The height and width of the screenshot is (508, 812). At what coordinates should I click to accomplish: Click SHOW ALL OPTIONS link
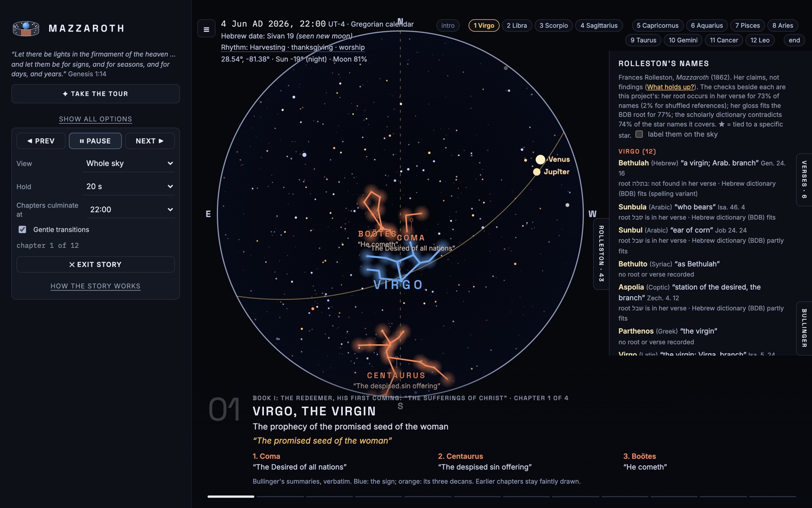coord(96,119)
